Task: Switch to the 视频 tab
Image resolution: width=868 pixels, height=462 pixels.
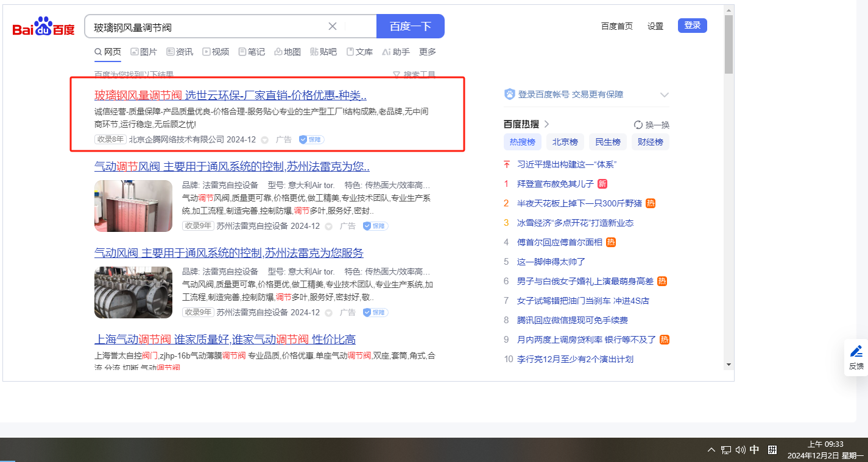Action: point(216,52)
